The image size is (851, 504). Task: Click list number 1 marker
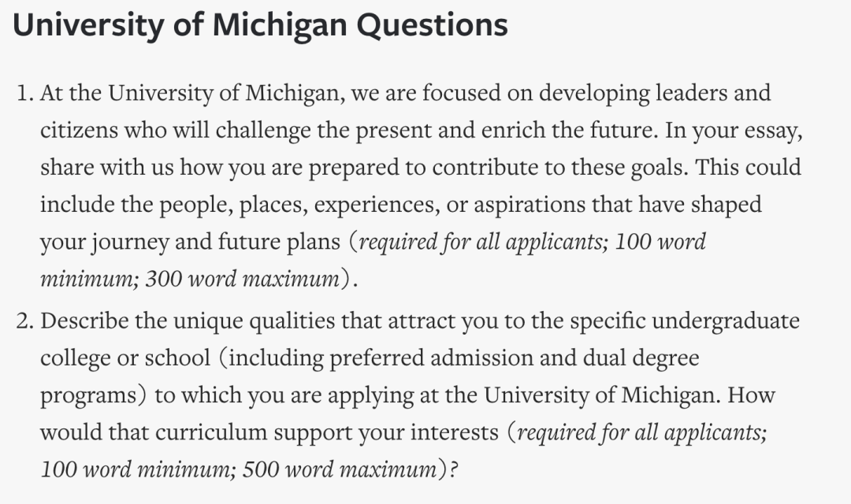(25, 93)
